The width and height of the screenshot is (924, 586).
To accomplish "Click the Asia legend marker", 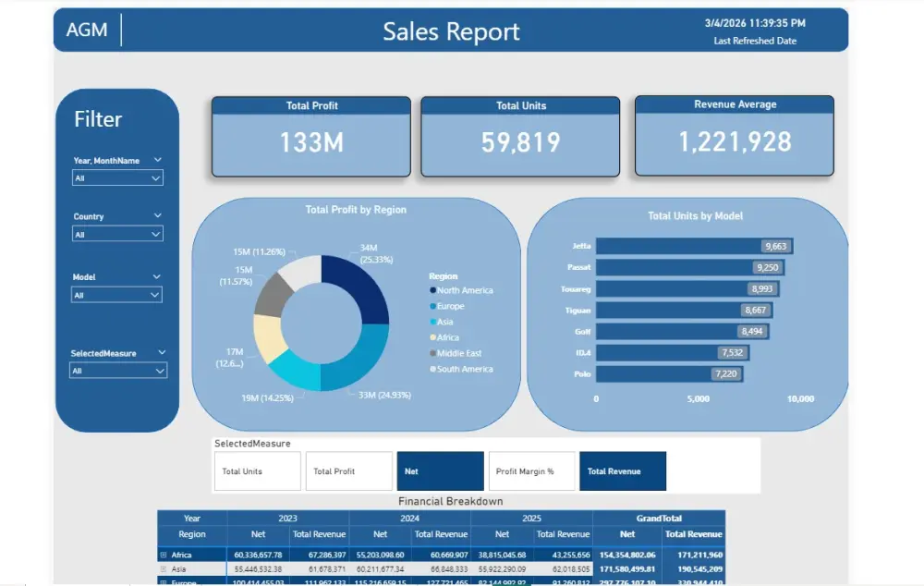I will (x=433, y=322).
